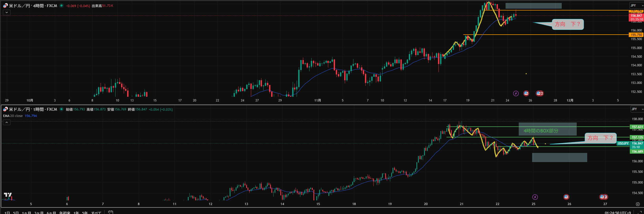Select the 1ヶ月 time range
Image resolution: width=644 pixels, height=214 pixels.
click(x=27, y=212)
